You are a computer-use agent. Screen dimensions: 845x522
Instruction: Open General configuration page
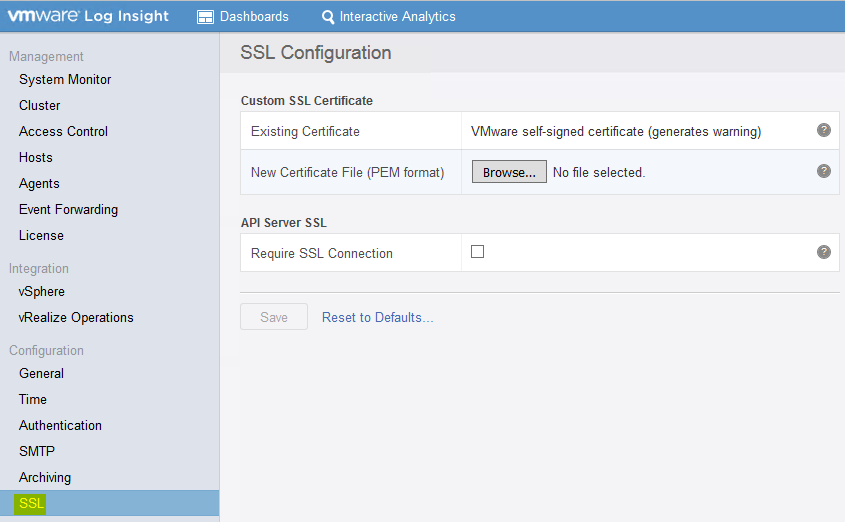41,373
